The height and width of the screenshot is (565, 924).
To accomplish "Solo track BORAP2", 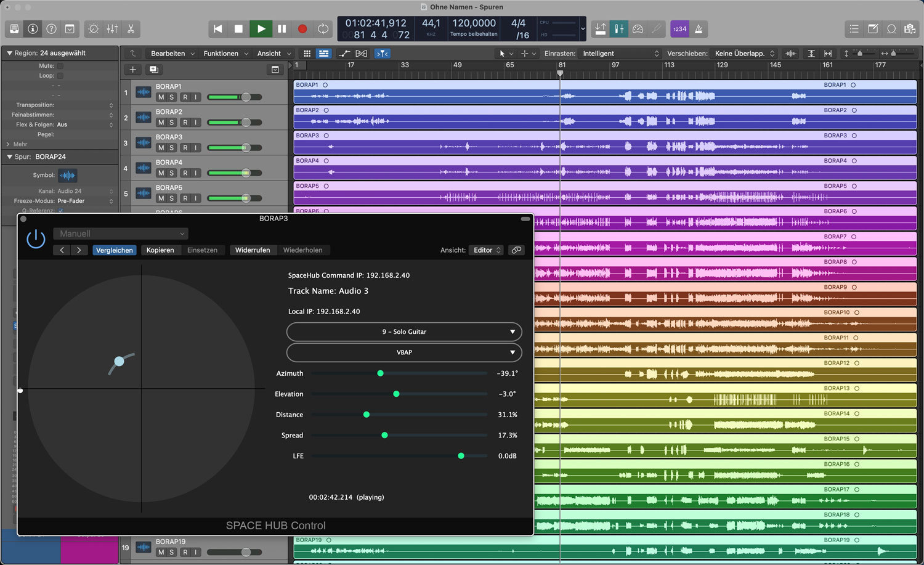I will [x=172, y=123].
